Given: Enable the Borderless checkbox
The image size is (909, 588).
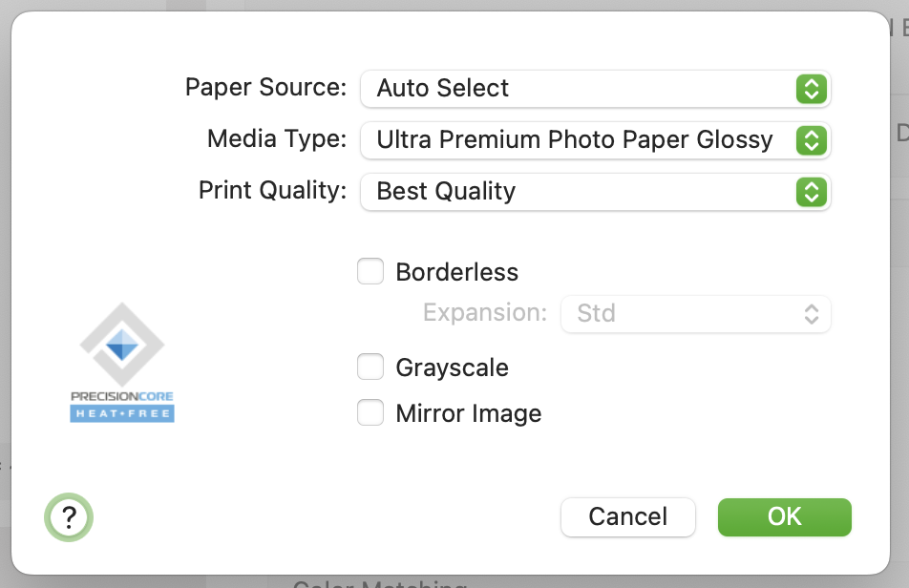Looking at the screenshot, I should click(370, 271).
